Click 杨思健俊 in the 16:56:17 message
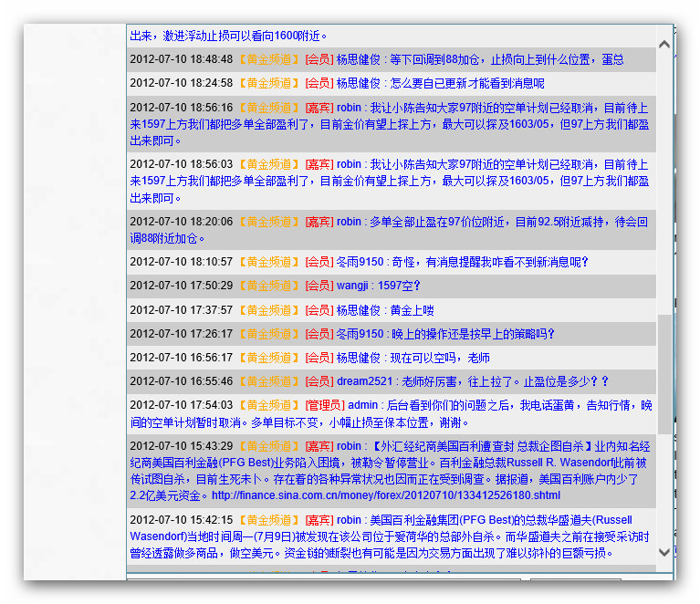700x604 pixels. pos(359,358)
